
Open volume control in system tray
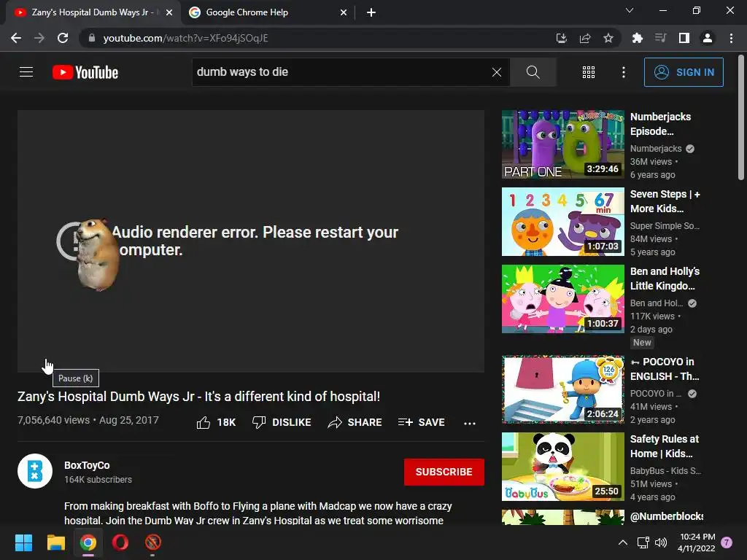(661, 542)
